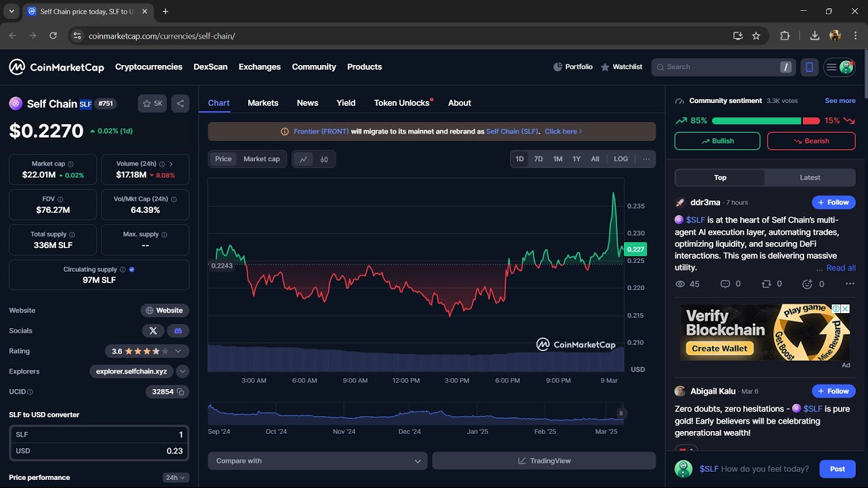Image resolution: width=868 pixels, height=488 pixels.
Task: Click the How do you feel today field
Action: click(755, 469)
